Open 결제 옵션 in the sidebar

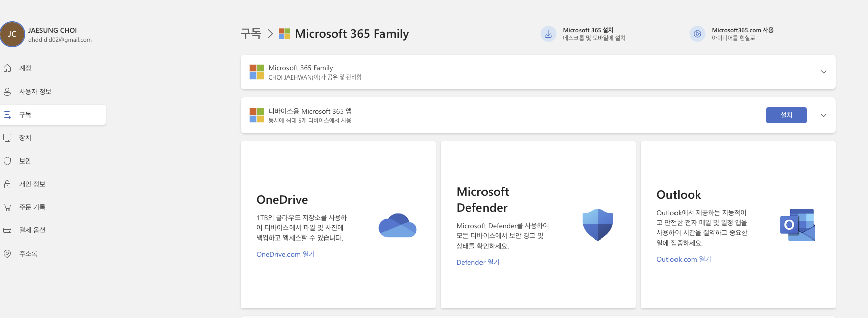[53, 230]
